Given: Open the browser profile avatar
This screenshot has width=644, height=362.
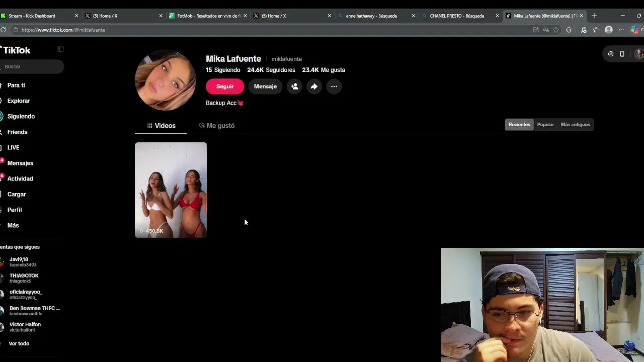Looking at the screenshot, I should point(609,30).
